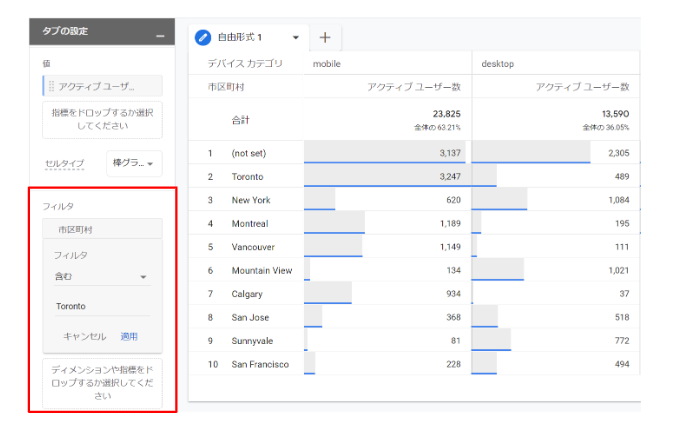Click Calgary mobile value 934
Viewport: 700px width, 427px height.
tap(453, 293)
